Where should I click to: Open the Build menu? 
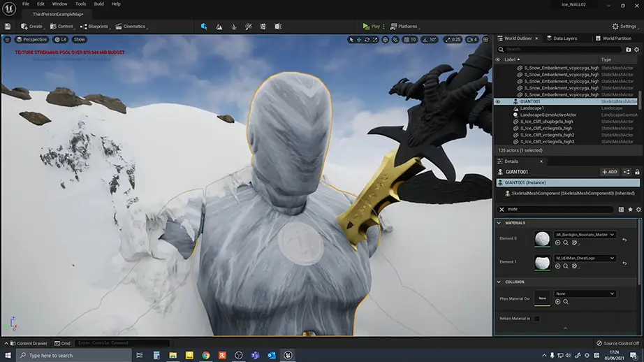[x=99, y=3]
